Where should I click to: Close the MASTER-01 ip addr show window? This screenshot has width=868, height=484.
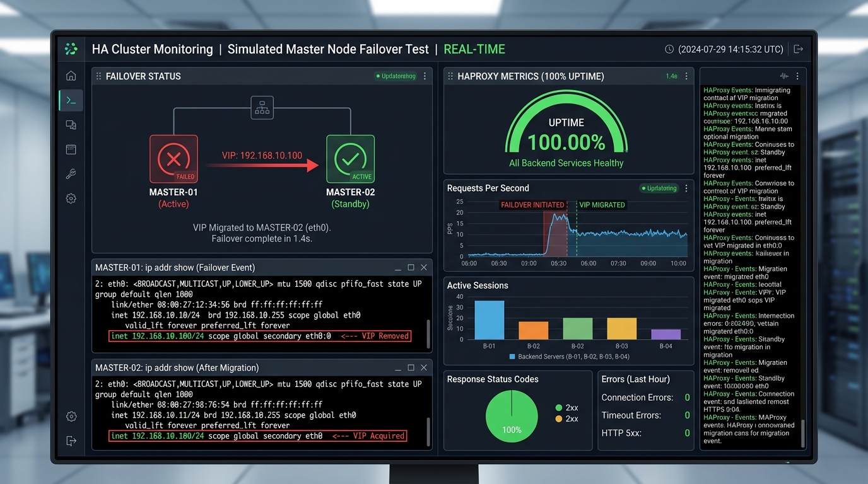tap(423, 267)
